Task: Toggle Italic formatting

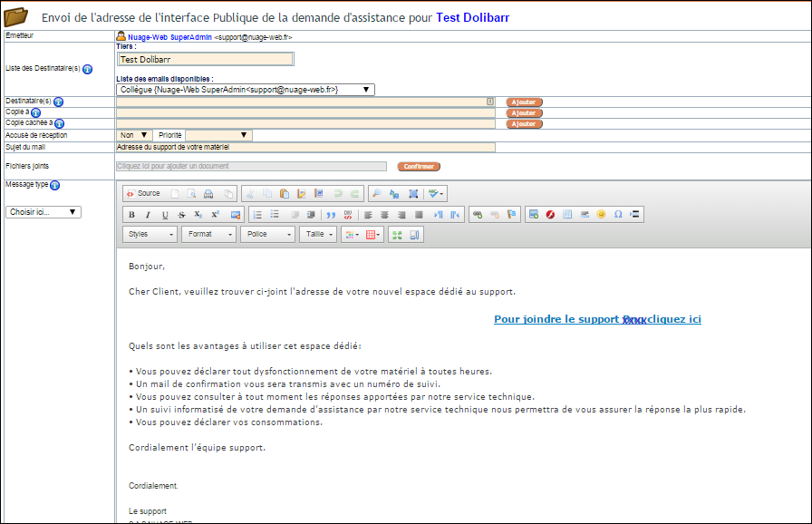Action: (x=148, y=214)
